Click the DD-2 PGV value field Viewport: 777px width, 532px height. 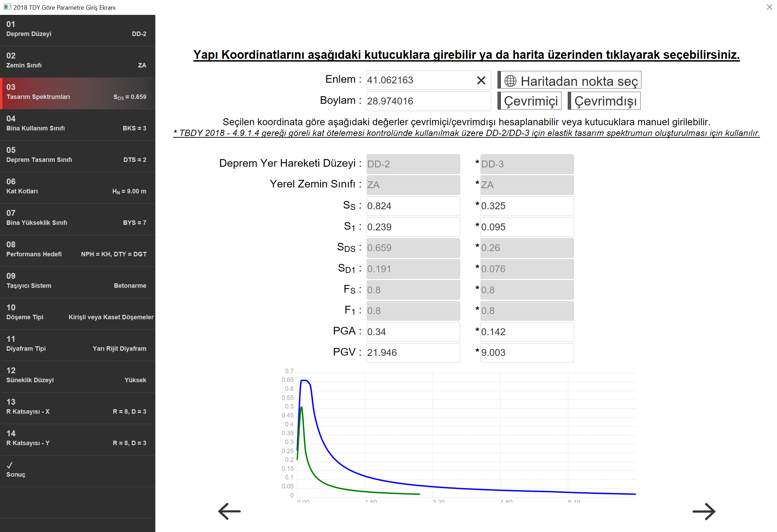[413, 352]
